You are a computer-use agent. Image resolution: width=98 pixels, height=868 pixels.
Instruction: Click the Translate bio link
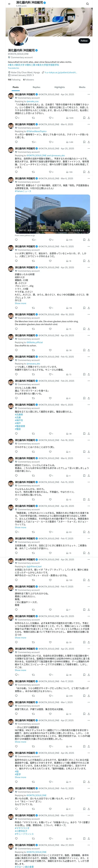(14, 68)
